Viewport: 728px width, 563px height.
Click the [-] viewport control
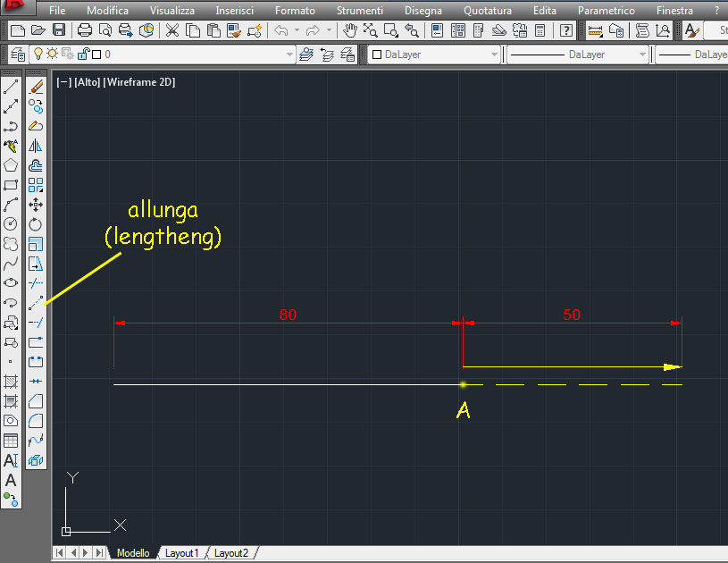[x=63, y=82]
